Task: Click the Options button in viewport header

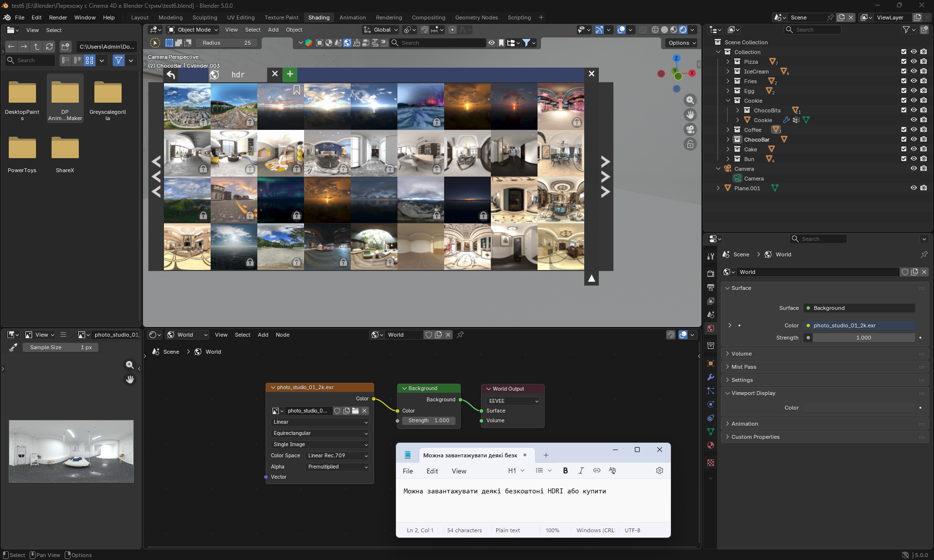Action: 682,43
